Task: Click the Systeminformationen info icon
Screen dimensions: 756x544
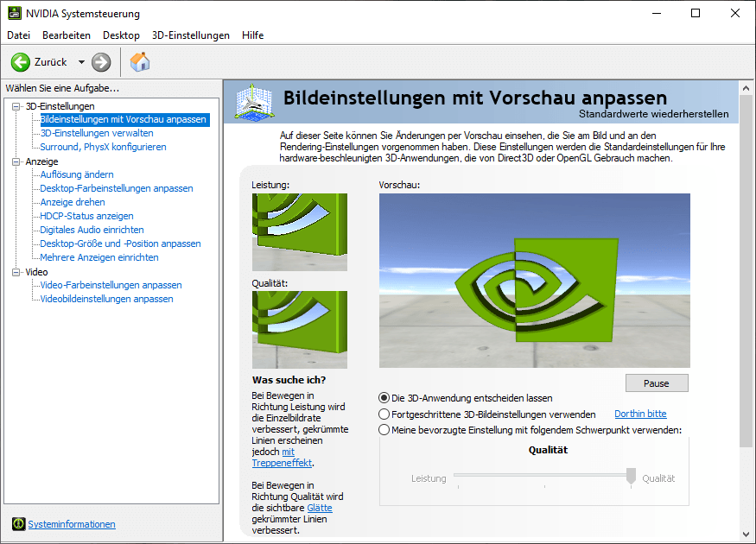Action: (x=19, y=524)
